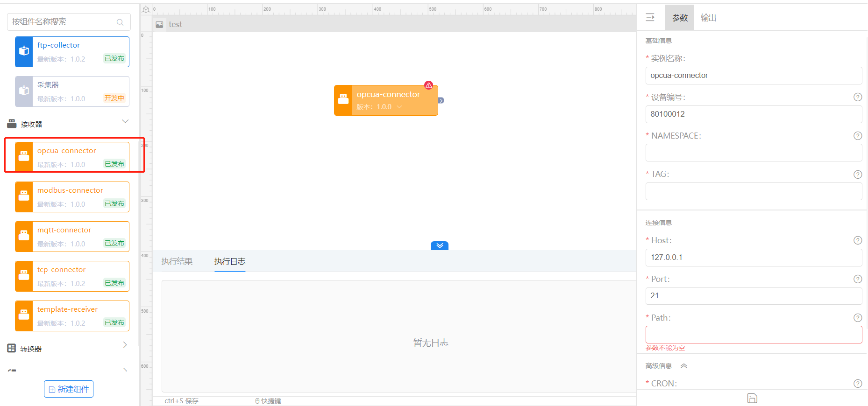Click help icon next to TAG
The height and width of the screenshot is (406, 868).
pos(858,175)
